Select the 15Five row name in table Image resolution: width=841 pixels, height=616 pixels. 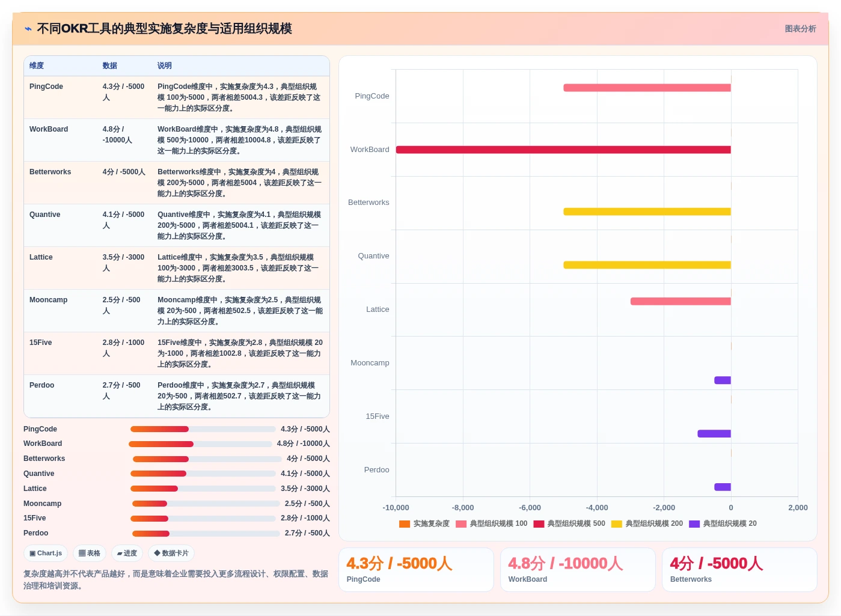41,343
